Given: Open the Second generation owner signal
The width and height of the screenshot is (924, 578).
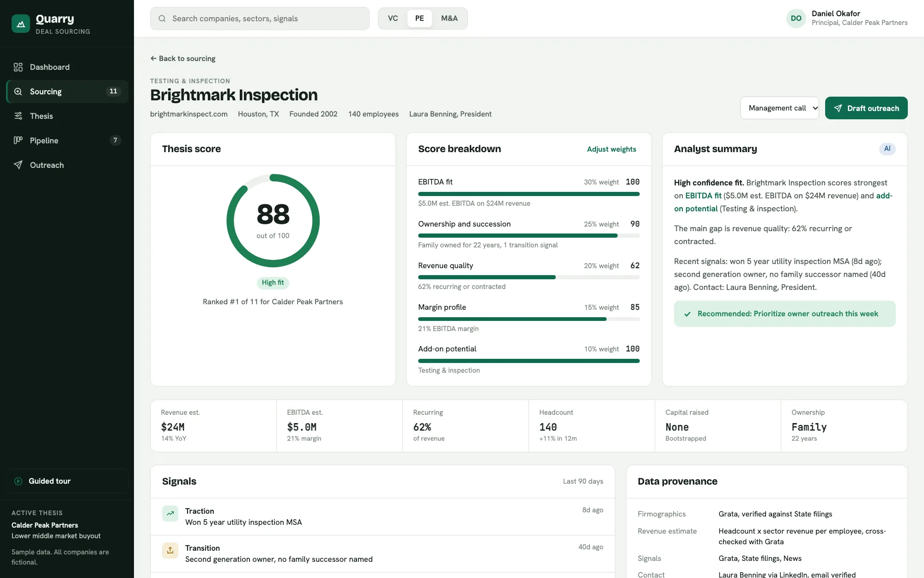Looking at the screenshot, I should point(383,554).
